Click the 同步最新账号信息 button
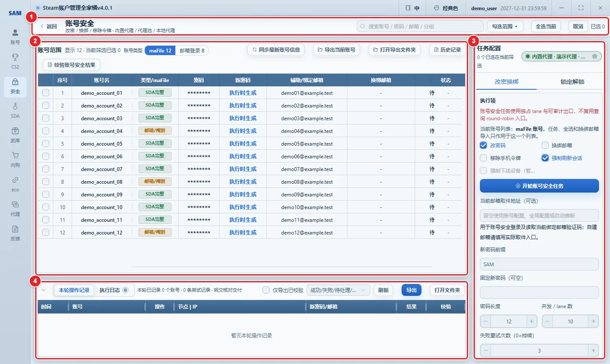Screen dimensions: 610x364 (276, 50)
